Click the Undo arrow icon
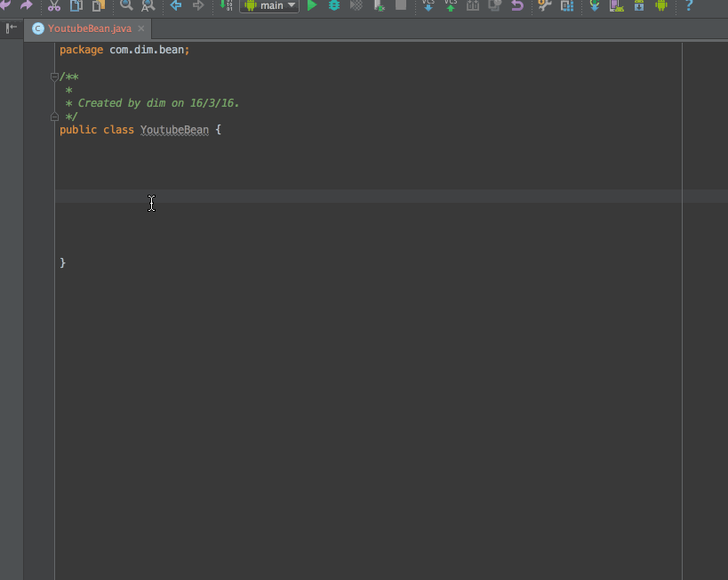This screenshot has width=728, height=580. pos(5,5)
